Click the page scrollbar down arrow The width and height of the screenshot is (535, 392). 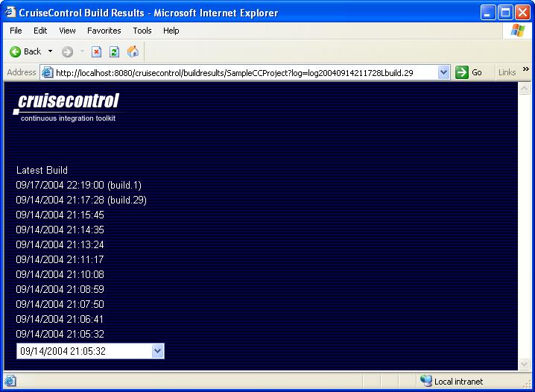tap(524, 364)
